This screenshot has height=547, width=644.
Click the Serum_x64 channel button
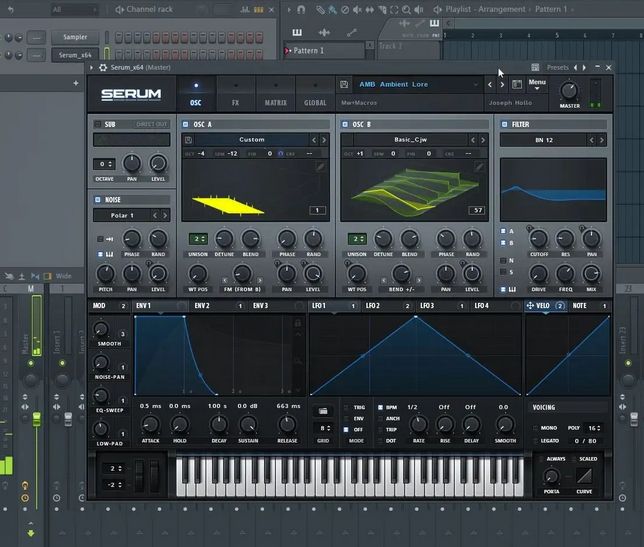click(75, 55)
